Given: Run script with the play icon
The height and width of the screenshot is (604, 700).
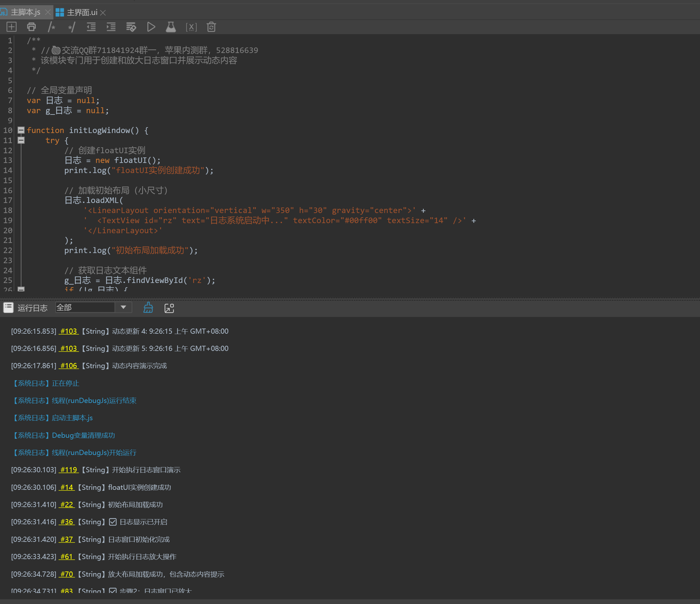Looking at the screenshot, I should (151, 27).
